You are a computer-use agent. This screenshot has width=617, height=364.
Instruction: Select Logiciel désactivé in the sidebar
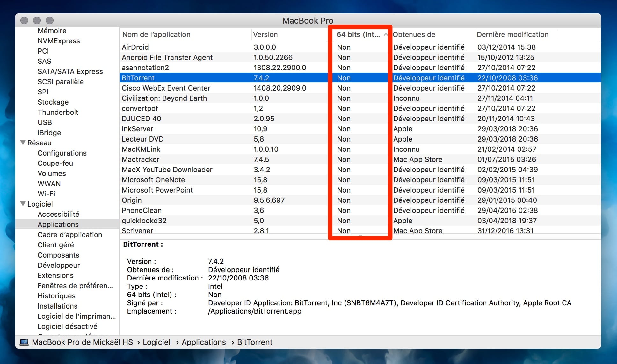[x=67, y=326]
